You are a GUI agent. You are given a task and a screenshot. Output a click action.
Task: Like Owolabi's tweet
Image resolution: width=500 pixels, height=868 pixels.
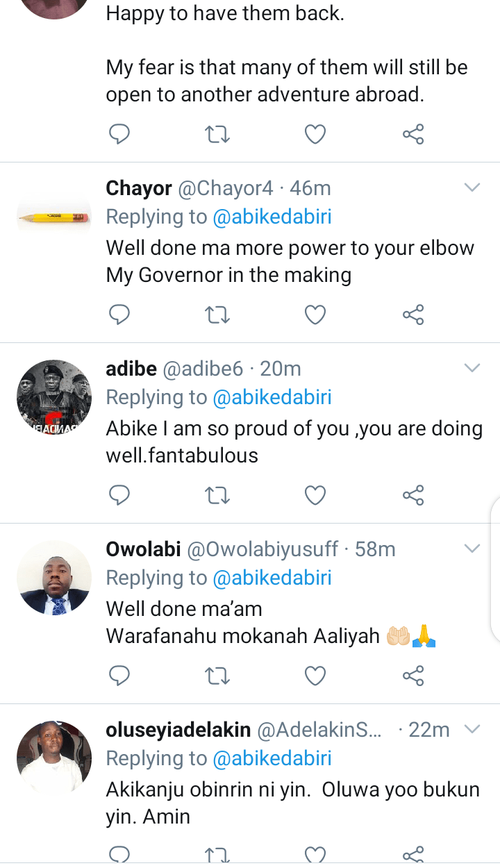[x=315, y=675]
